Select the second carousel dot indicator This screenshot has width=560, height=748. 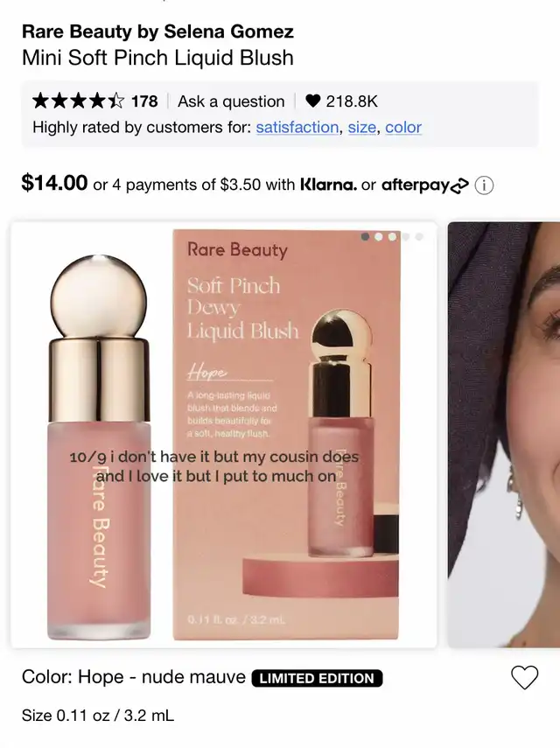[379, 236]
